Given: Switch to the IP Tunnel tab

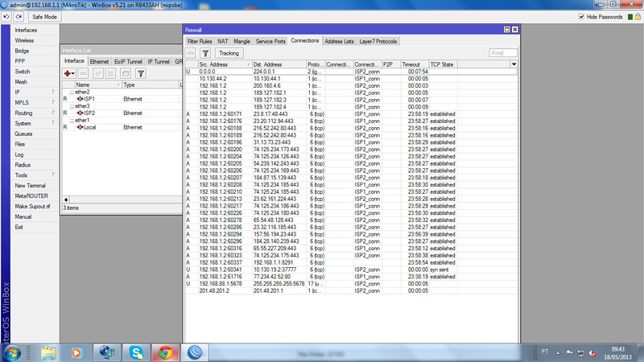Looking at the screenshot, I should pos(158,62).
